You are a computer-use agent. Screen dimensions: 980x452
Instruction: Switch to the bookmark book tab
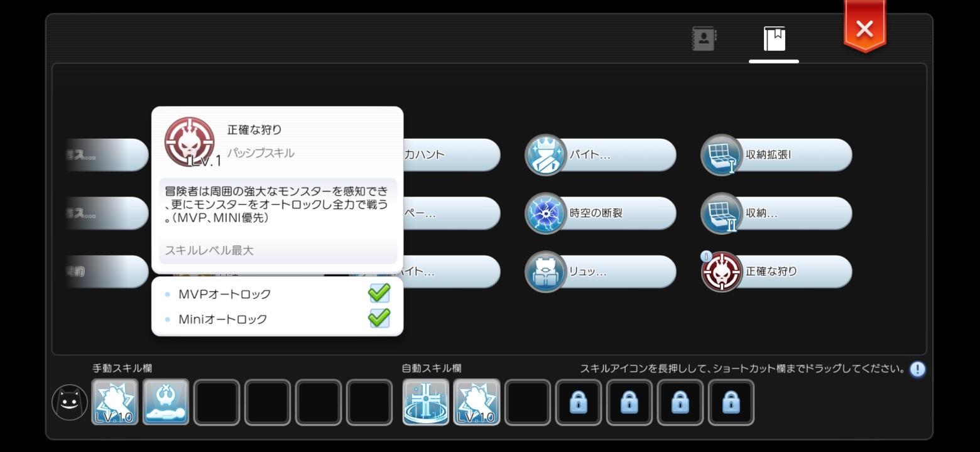coord(774,39)
